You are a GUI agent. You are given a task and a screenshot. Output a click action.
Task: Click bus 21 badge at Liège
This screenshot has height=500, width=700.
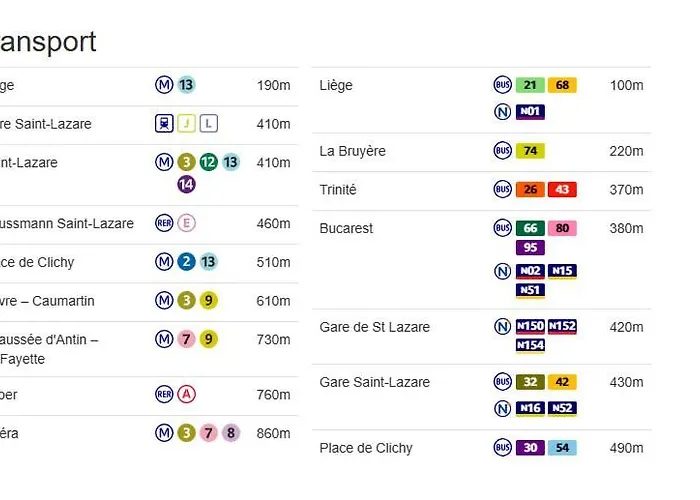[x=530, y=85]
